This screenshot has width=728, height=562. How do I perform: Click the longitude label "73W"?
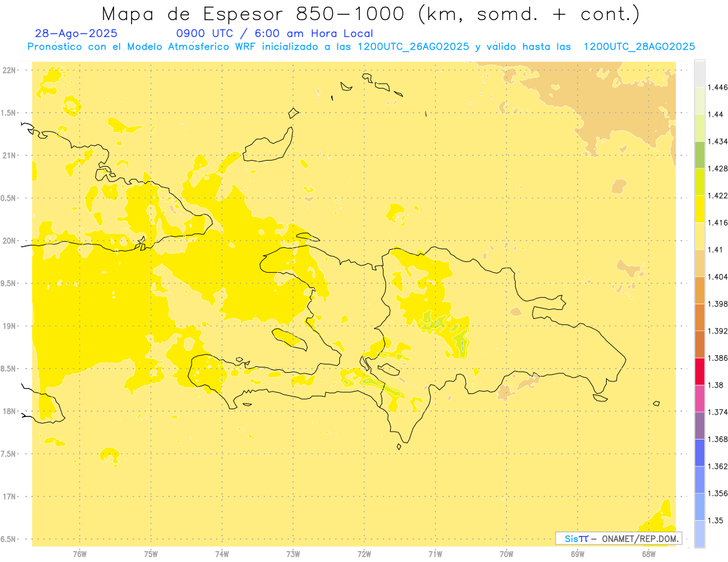pyautogui.click(x=293, y=554)
